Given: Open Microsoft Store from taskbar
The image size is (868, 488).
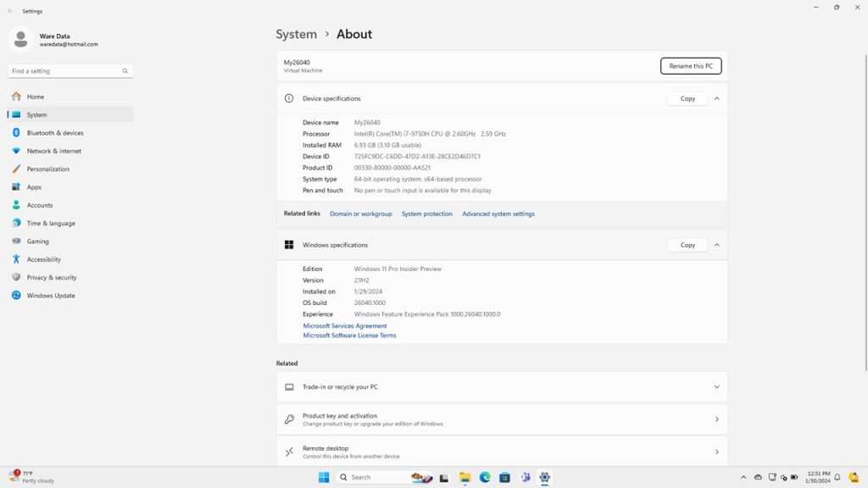Looking at the screenshot, I should point(505,478).
